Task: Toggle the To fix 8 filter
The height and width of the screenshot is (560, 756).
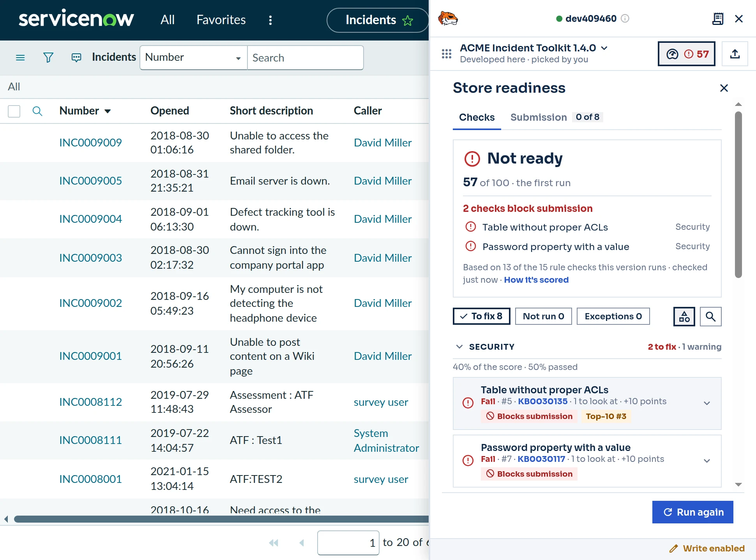Action: [482, 316]
